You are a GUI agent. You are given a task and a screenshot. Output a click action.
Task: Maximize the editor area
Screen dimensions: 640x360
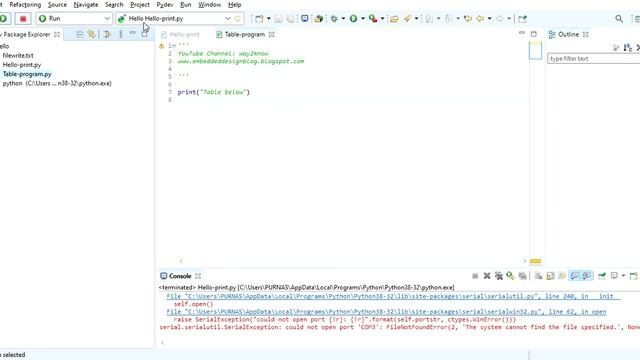point(533,34)
